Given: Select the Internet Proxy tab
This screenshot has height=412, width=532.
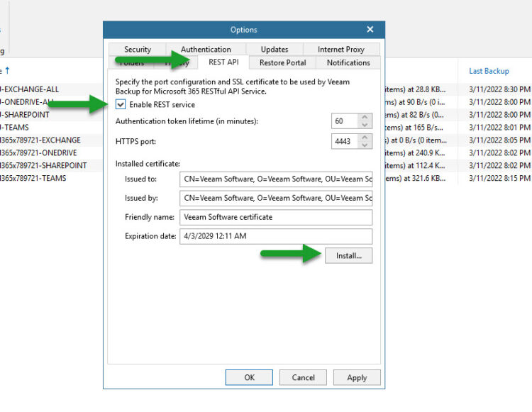Looking at the screenshot, I should coord(341,49).
